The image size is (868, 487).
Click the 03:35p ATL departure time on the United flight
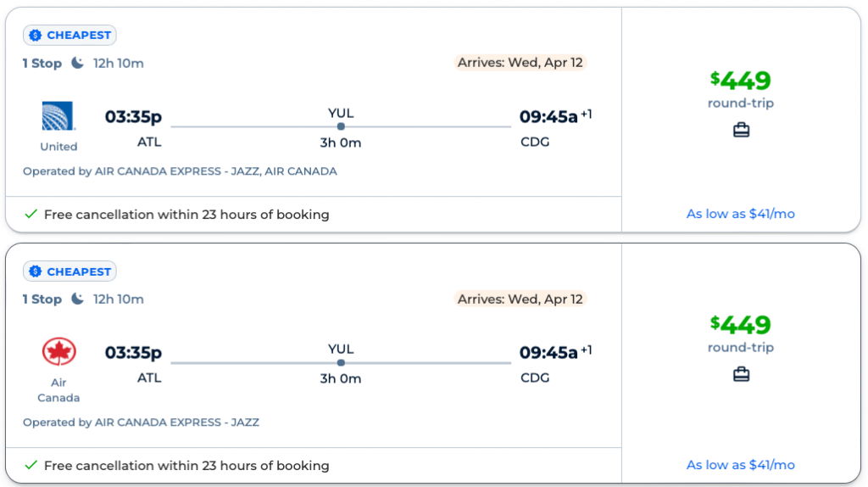tap(133, 117)
